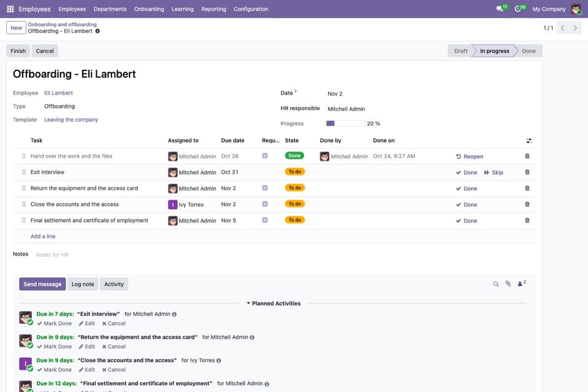Screen dimensions: 588x392
Task: Reopen the 'Hand over the work and the files' task
Action: (x=470, y=156)
